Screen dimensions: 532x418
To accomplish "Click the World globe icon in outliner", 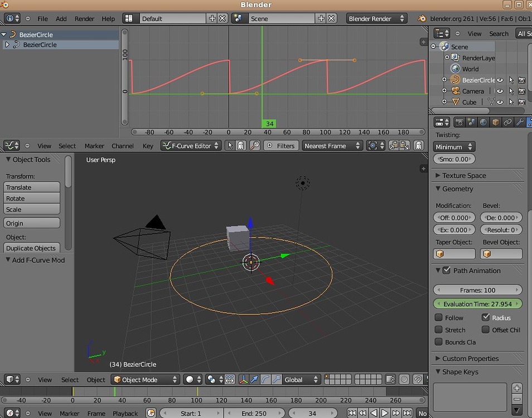I will [455, 69].
